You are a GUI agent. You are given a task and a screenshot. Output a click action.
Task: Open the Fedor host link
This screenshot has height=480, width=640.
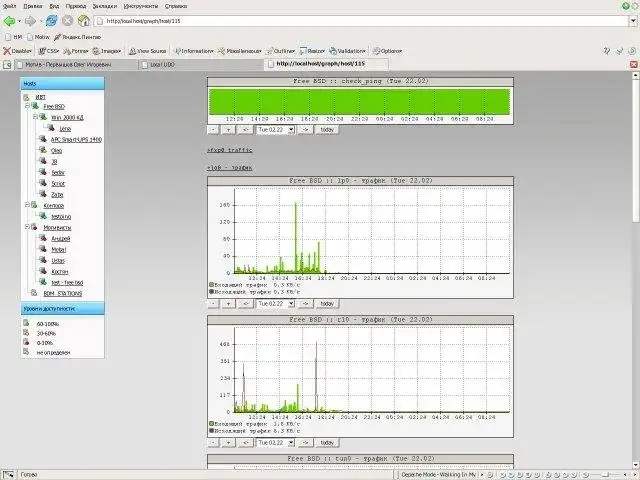[x=58, y=173]
